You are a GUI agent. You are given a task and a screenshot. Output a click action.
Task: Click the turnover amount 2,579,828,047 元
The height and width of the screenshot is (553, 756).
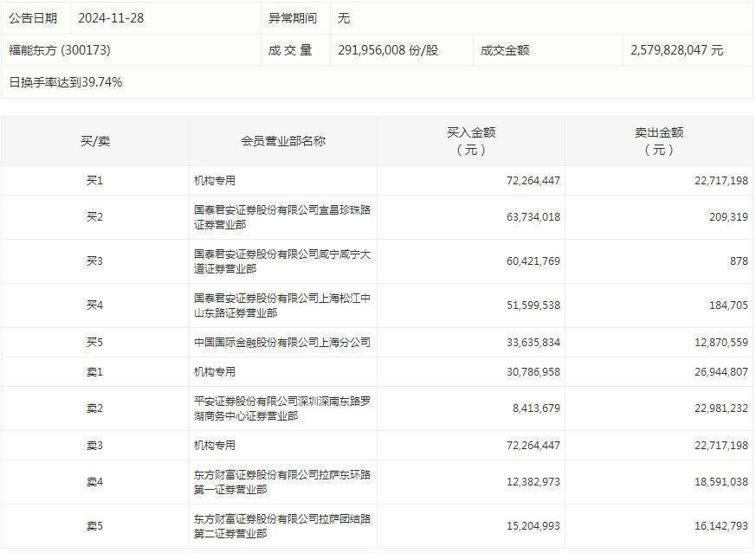677,50
